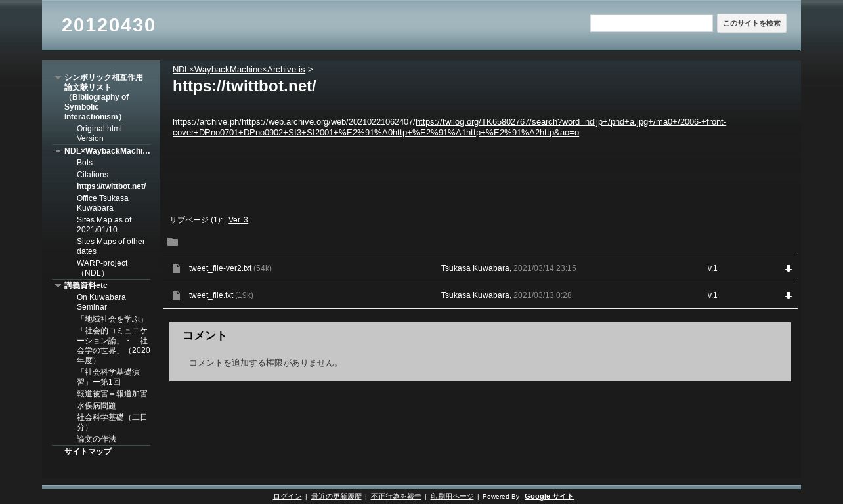Open On Kuwabara Seminar sidebar page
The width and height of the screenshot is (843, 504).
point(101,302)
